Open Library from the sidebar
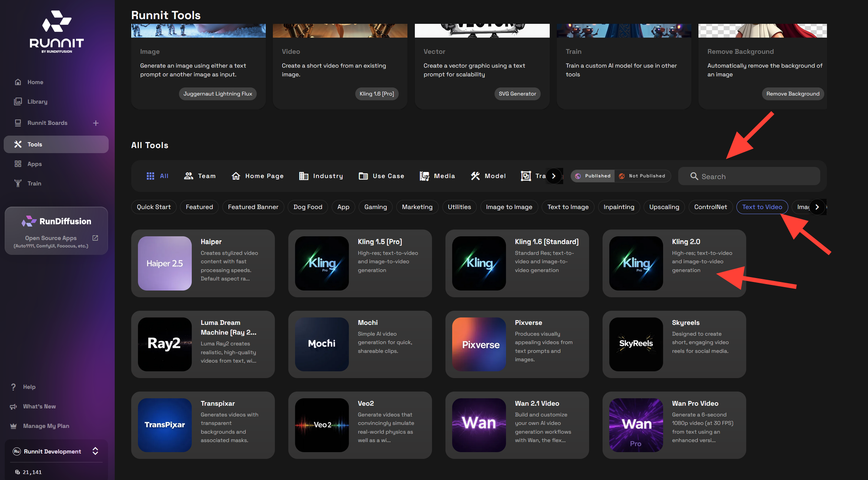This screenshot has width=868, height=480. click(x=37, y=102)
